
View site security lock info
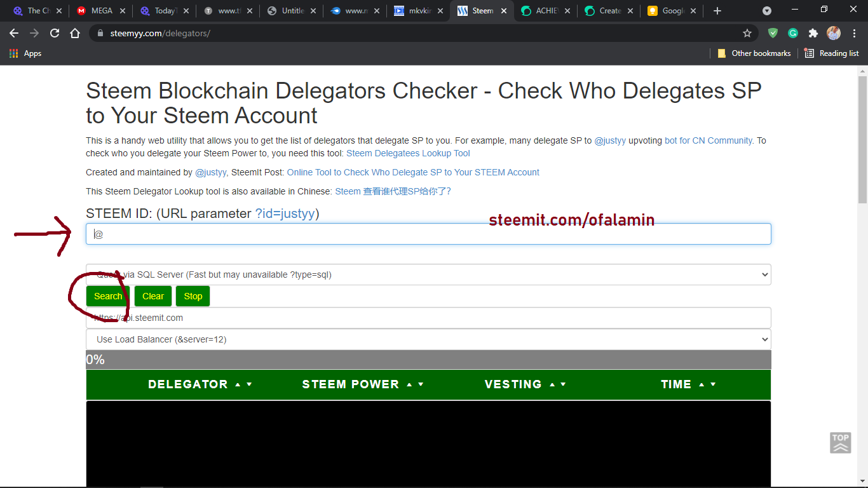(x=100, y=33)
